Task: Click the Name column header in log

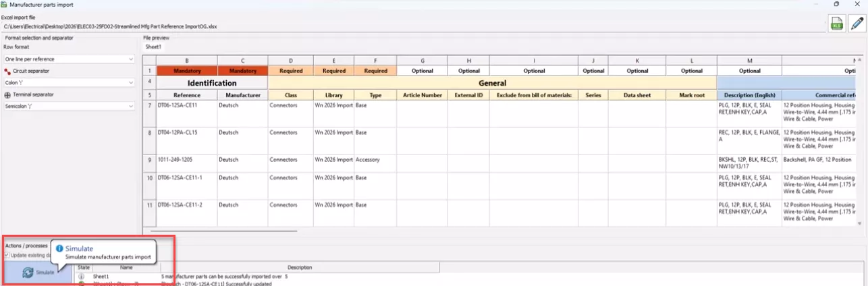Action: pos(127,268)
